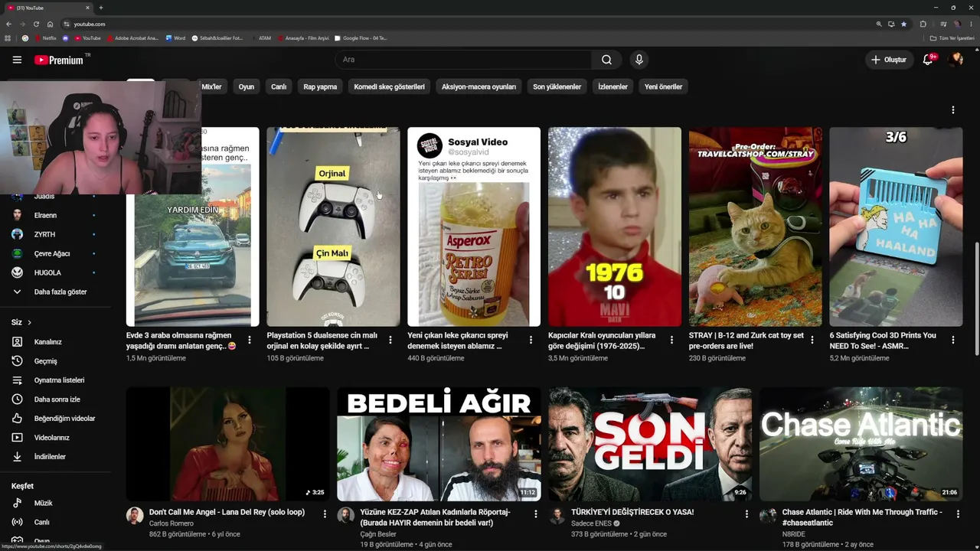Click the search magnifier button
Image resolution: width=980 pixels, height=551 pixels.
click(x=606, y=60)
